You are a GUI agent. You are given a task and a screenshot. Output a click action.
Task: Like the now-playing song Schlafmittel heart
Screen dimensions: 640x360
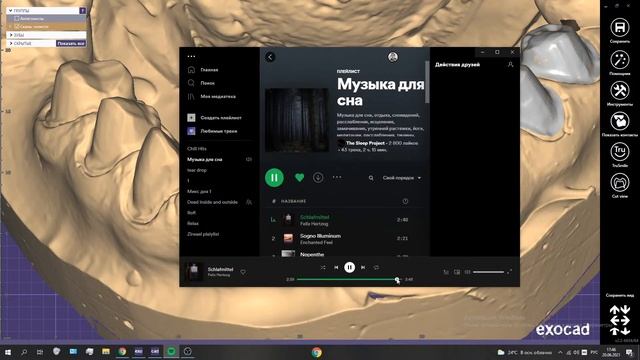[x=243, y=272]
